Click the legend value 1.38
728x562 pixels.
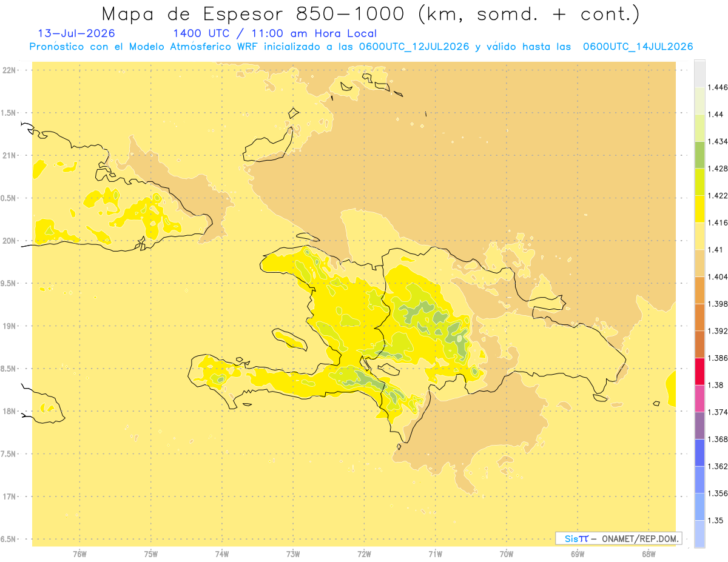tap(716, 385)
